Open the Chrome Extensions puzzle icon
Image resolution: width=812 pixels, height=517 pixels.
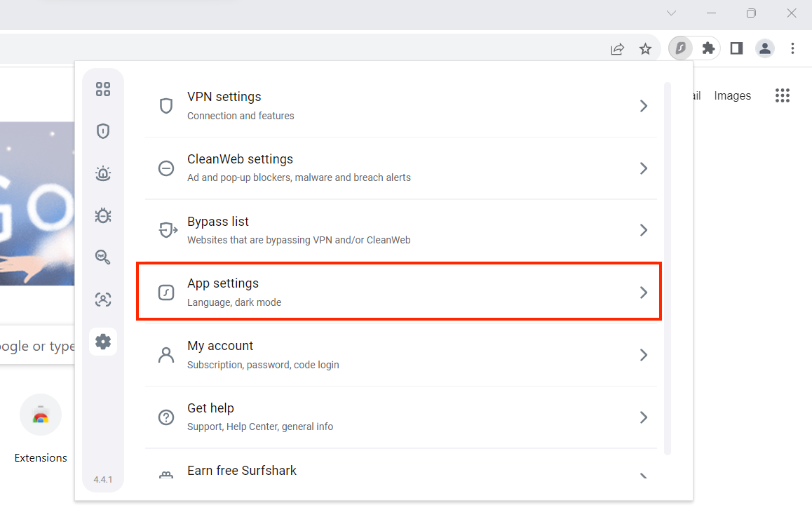click(708, 48)
